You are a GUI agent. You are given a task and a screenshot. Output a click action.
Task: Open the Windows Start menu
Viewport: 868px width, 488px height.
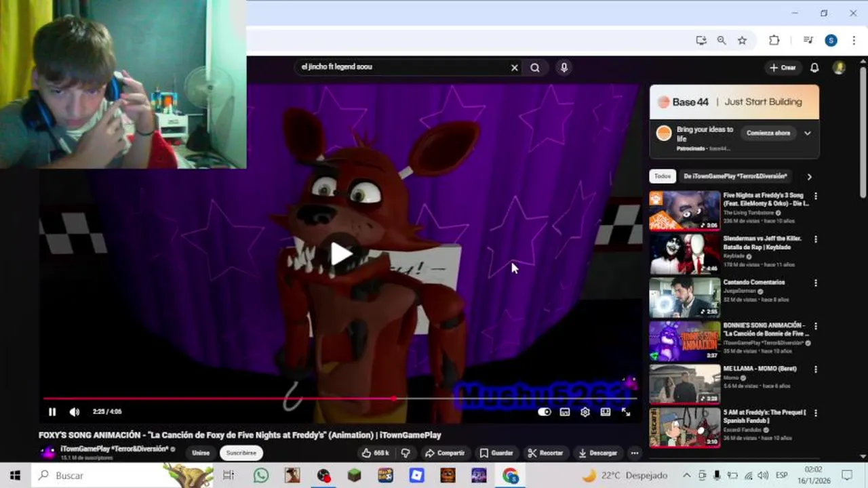(x=15, y=476)
